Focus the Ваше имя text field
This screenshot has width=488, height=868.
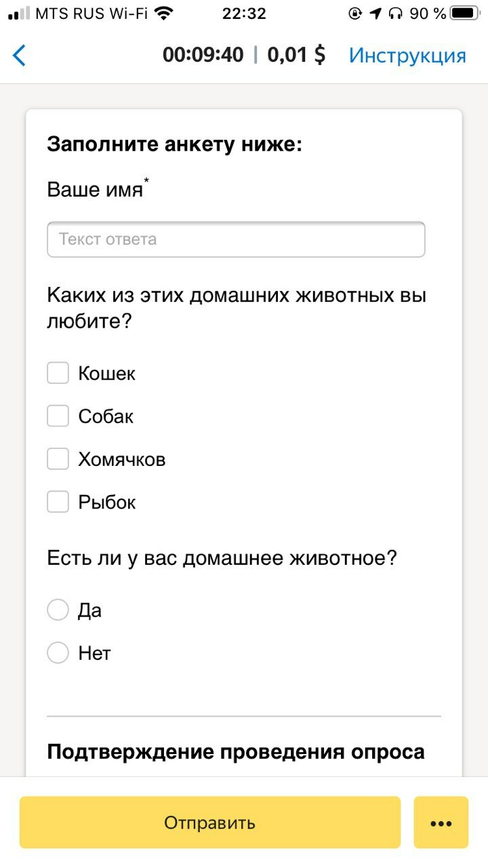tap(236, 239)
